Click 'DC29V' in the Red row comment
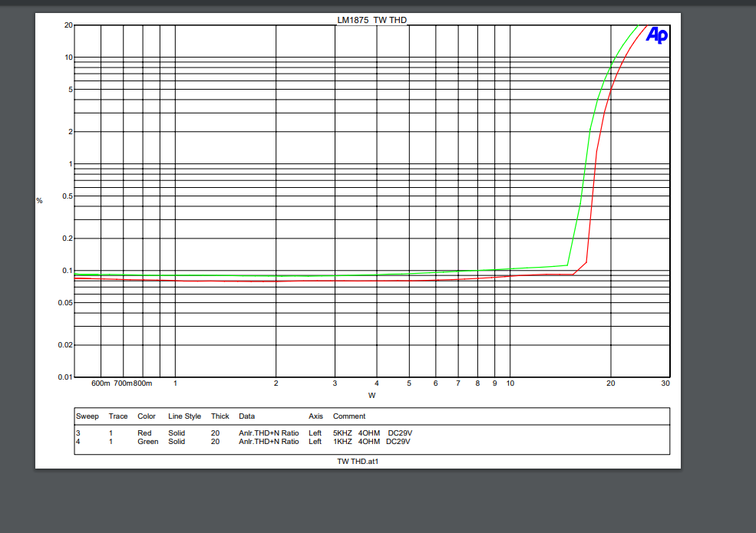The image size is (756, 533). (400, 433)
